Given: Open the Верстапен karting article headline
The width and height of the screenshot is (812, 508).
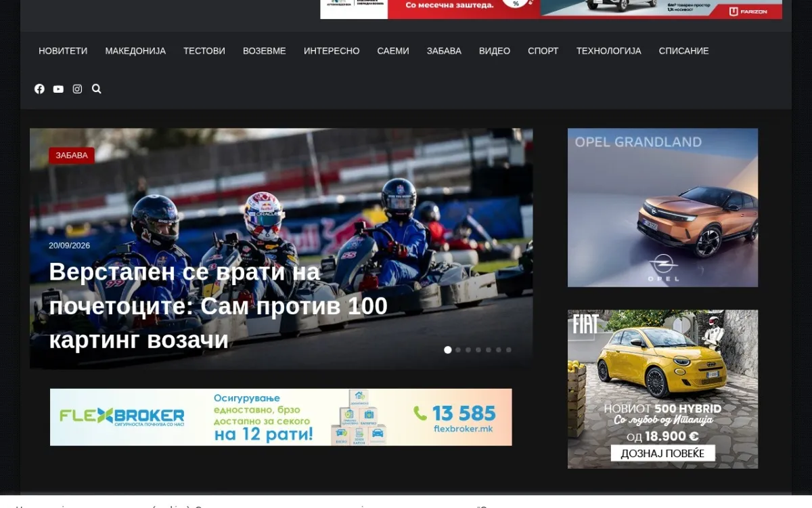Looking at the screenshot, I should [x=218, y=305].
